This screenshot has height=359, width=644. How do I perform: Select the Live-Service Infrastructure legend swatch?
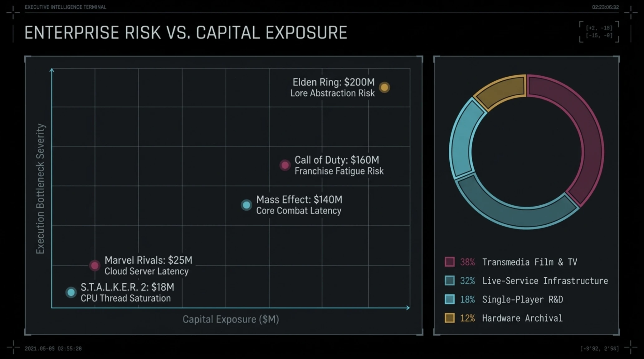pos(450,280)
